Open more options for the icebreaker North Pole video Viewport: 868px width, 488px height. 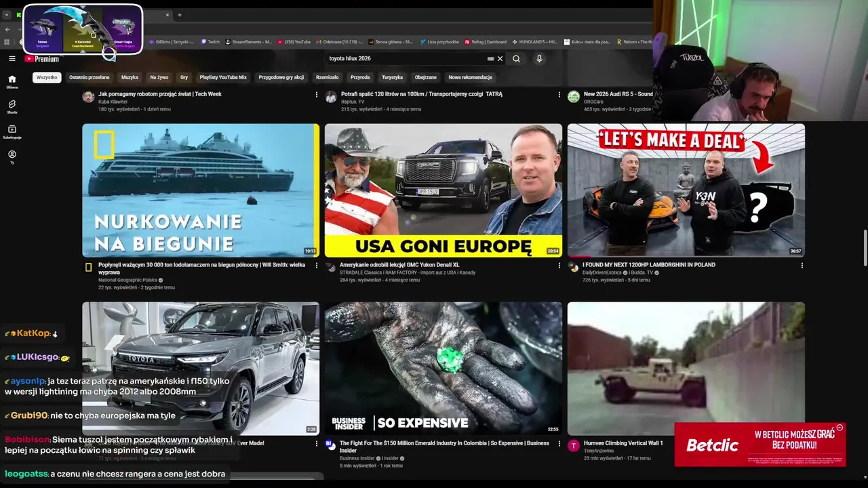[x=317, y=266]
